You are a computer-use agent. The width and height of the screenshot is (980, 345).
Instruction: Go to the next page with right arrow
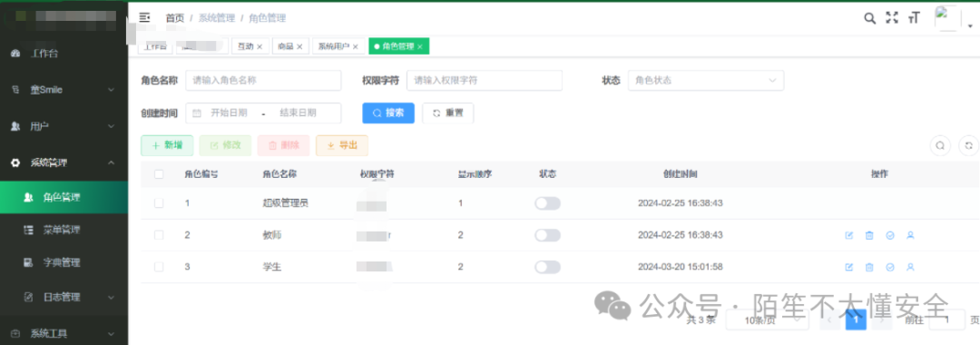[x=881, y=320]
